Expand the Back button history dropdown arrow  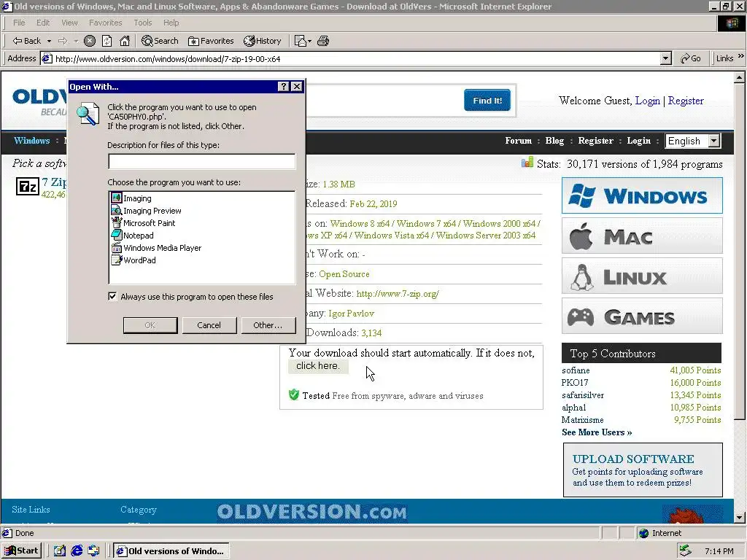pyautogui.click(x=49, y=41)
